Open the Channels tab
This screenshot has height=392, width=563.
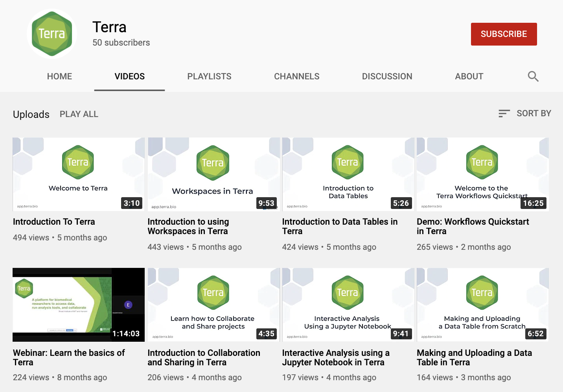click(297, 76)
